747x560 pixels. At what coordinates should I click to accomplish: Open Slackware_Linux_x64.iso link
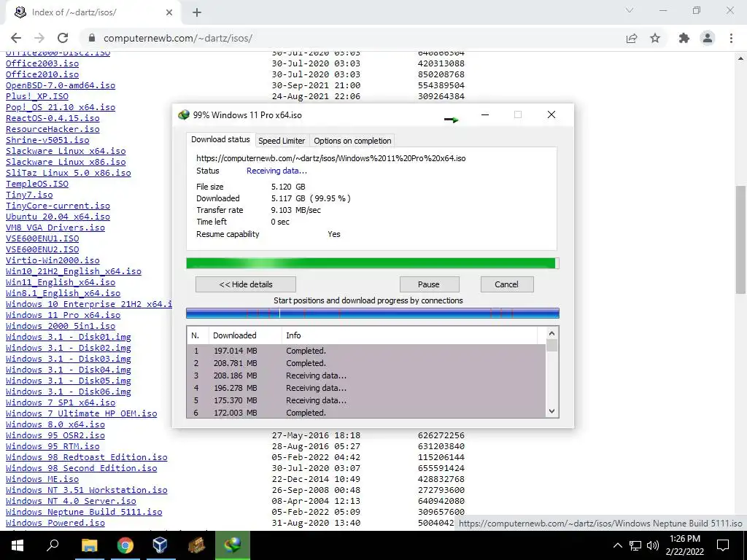(x=66, y=151)
